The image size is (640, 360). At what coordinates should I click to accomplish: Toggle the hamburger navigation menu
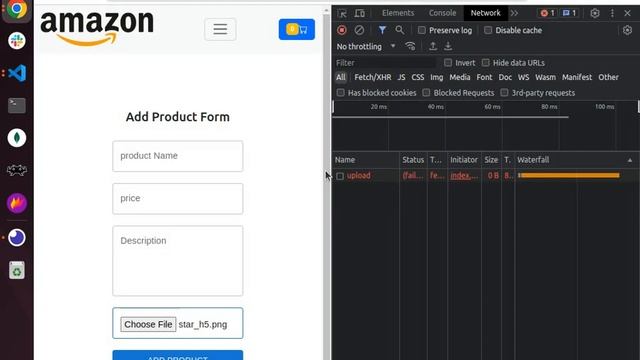(x=220, y=29)
